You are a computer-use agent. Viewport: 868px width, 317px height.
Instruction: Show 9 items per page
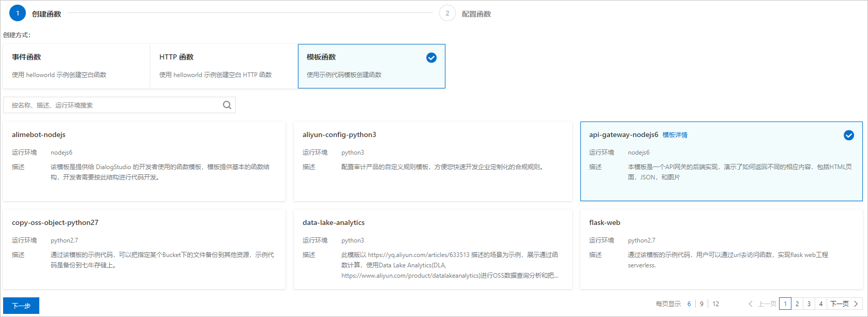701,304
